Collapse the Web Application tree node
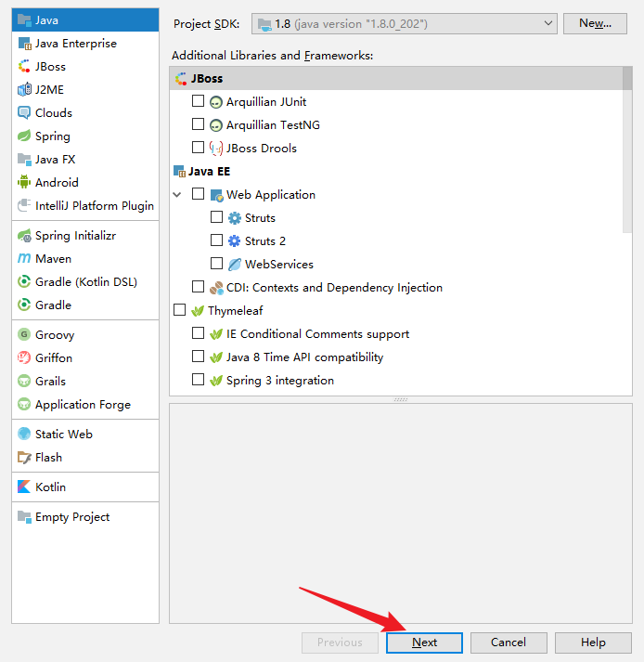 [x=177, y=195]
